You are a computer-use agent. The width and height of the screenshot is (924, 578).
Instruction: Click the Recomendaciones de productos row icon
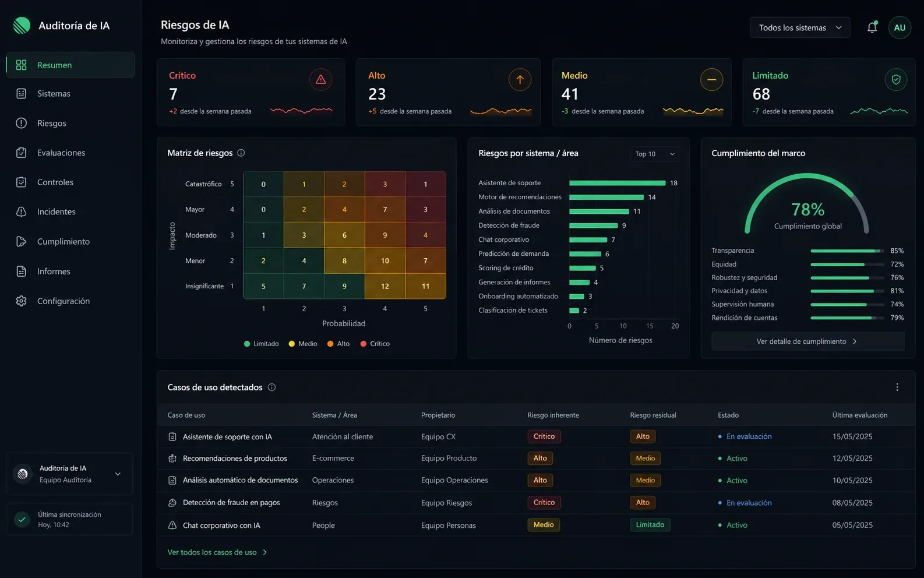[172, 459]
